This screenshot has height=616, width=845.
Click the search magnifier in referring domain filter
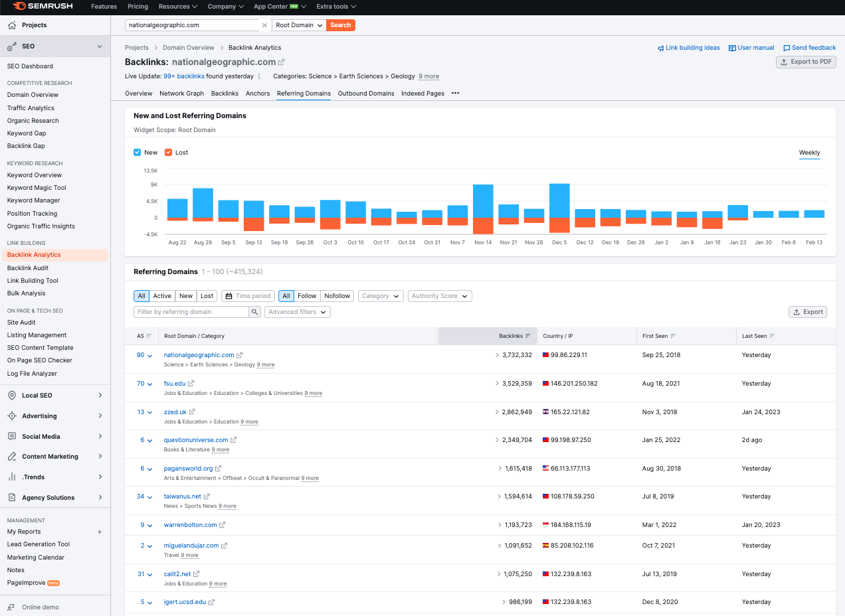tap(254, 312)
